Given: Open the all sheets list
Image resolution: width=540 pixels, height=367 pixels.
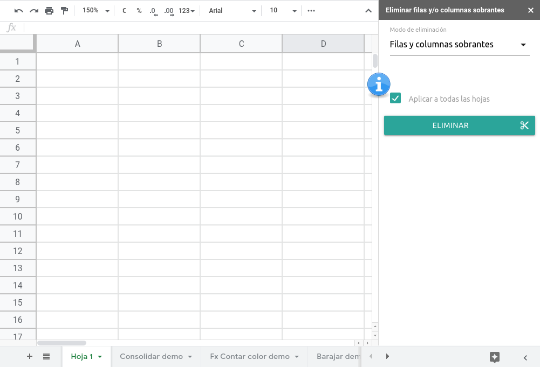Looking at the screenshot, I should [46, 356].
